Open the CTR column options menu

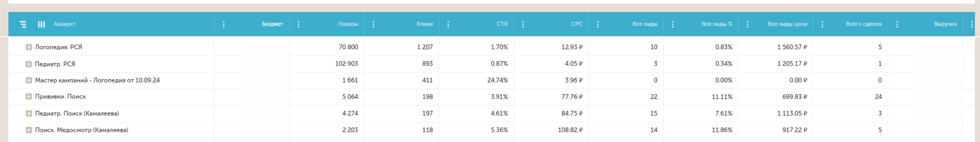[448, 24]
